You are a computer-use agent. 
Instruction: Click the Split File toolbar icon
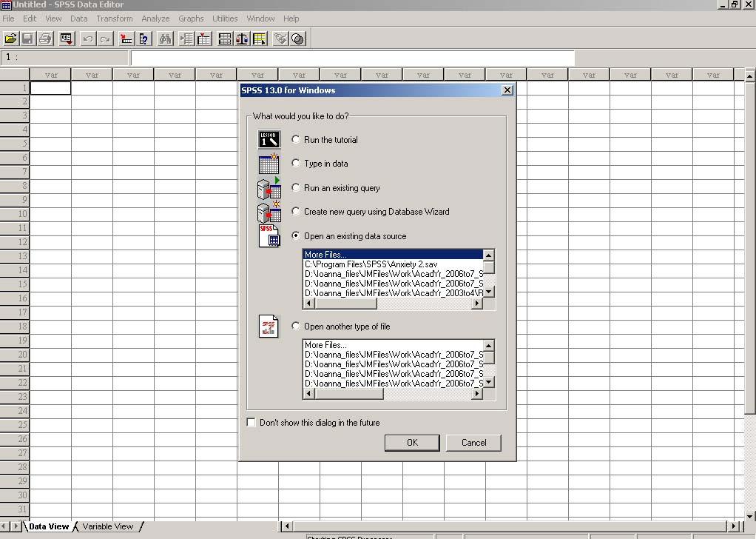click(225, 38)
